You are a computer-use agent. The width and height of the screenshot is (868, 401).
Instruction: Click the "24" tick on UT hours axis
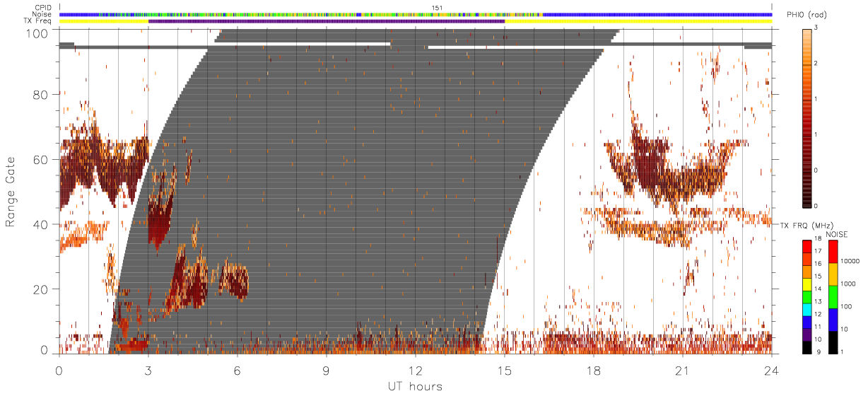tap(771, 370)
